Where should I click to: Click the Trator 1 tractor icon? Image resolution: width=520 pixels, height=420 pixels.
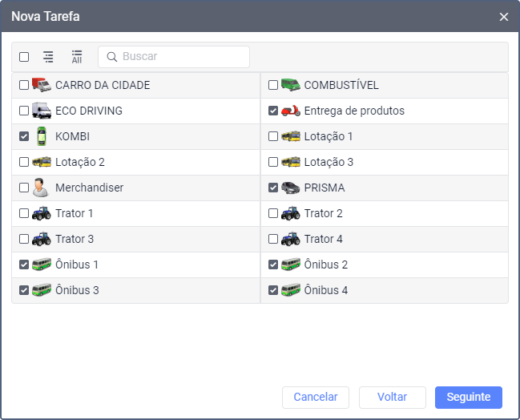[x=41, y=213]
